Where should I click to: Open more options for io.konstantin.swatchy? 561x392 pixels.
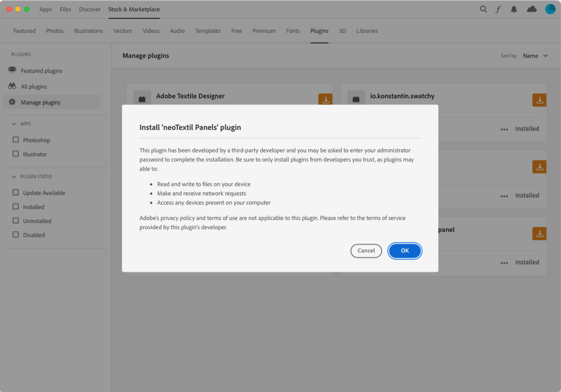pos(504,129)
